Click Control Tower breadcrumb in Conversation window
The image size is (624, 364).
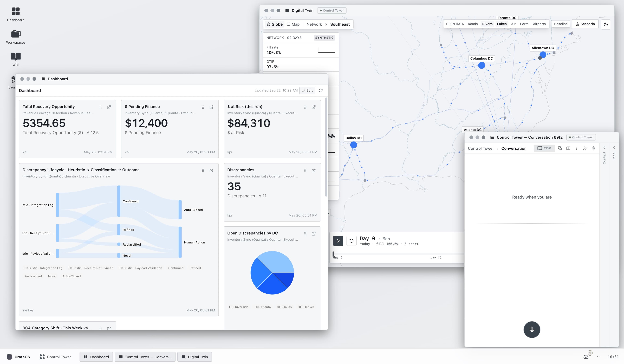tap(481, 148)
